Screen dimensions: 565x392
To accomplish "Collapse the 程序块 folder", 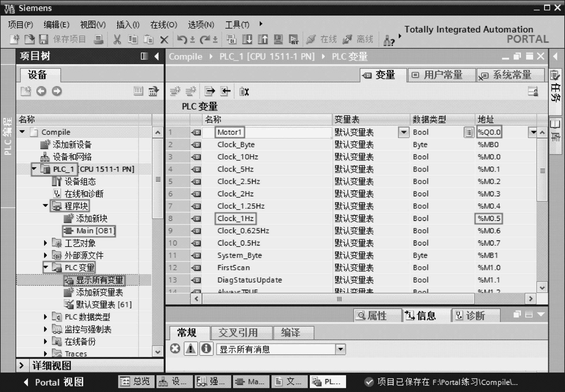I will coord(45,205).
